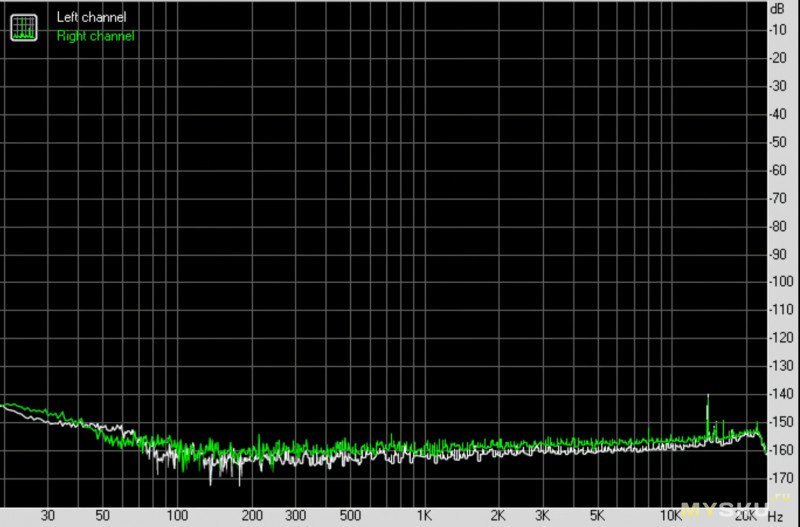Click the 2K frequency axis label
Image resolution: width=800 pixels, height=527 pixels.
tap(498, 516)
